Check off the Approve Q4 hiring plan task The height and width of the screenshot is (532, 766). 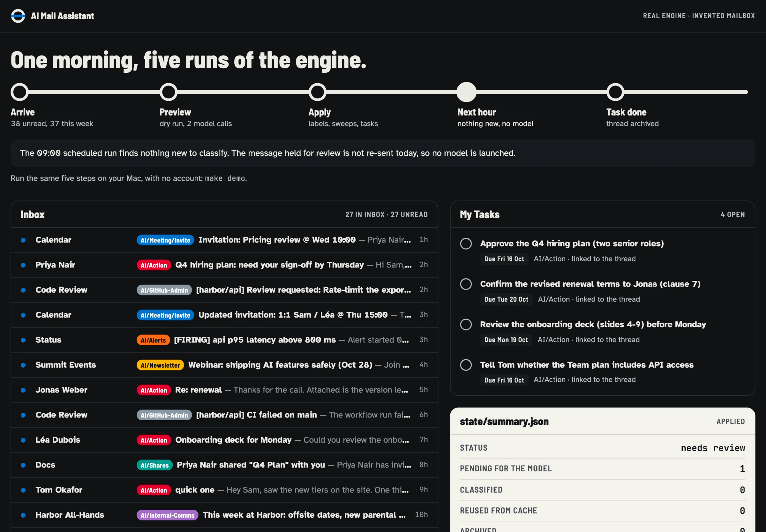coord(466,243)
